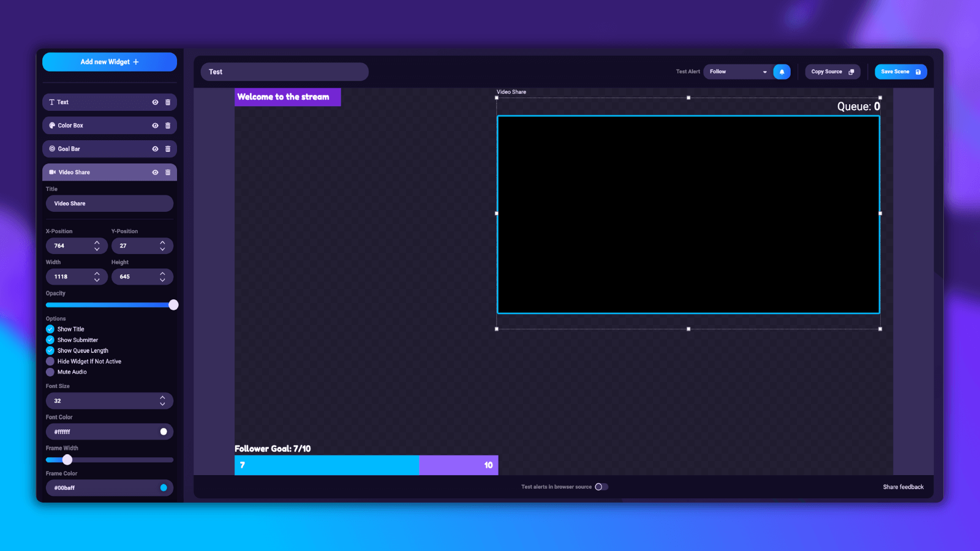Increase the Height value
The width and height of the screenshot is (980, 551).
tap(162, 273)
